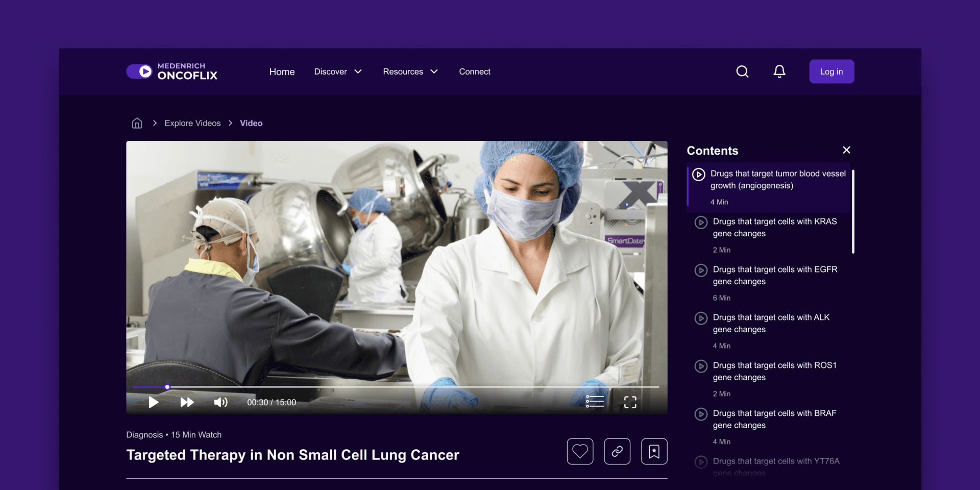Play the video with the play button
This screenshot has width=980, height=490.
(153, 402)
